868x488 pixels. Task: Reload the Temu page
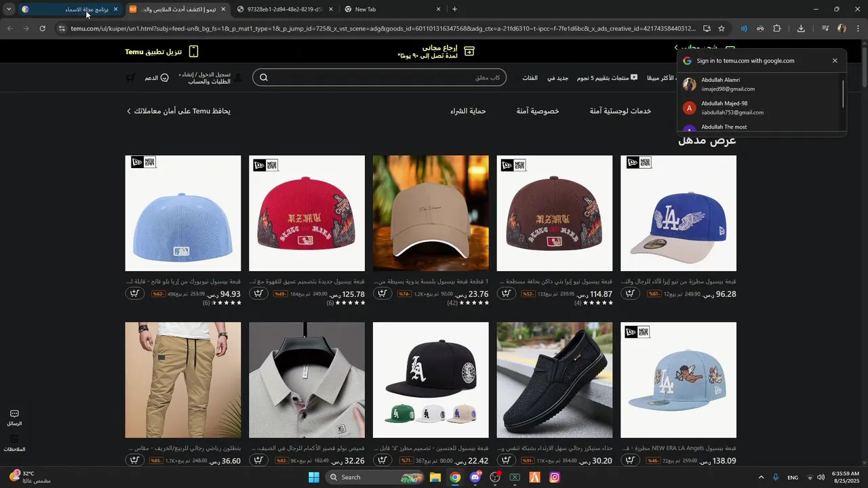[42, 28]
